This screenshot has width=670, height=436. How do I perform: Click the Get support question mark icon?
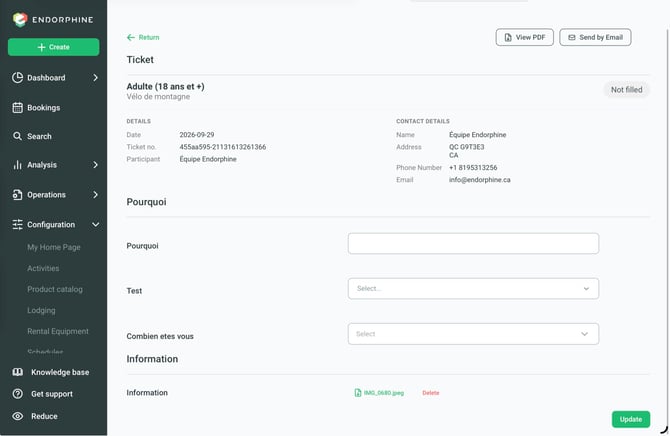click(18, 394)
